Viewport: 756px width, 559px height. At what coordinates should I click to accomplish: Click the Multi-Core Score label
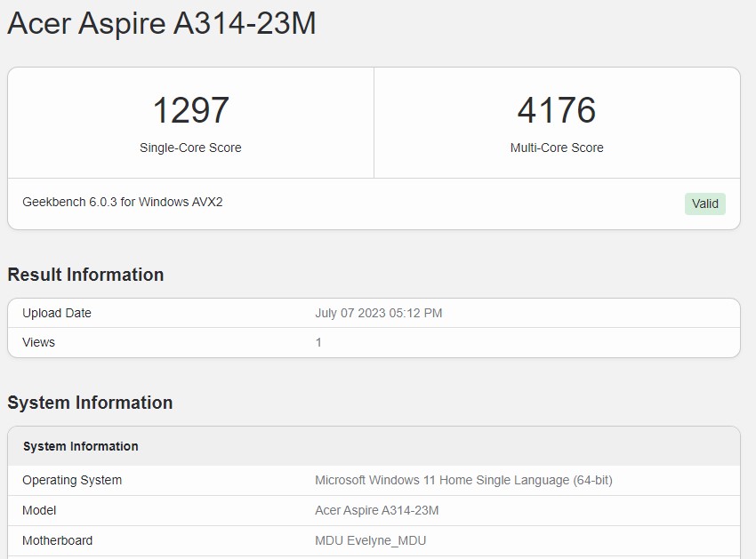(557, 148)
